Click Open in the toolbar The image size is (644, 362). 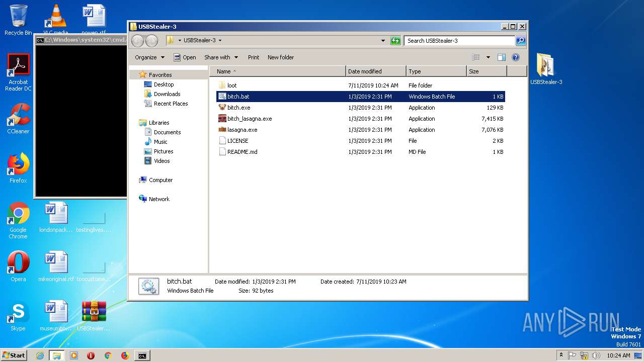[x=185, y=57]
